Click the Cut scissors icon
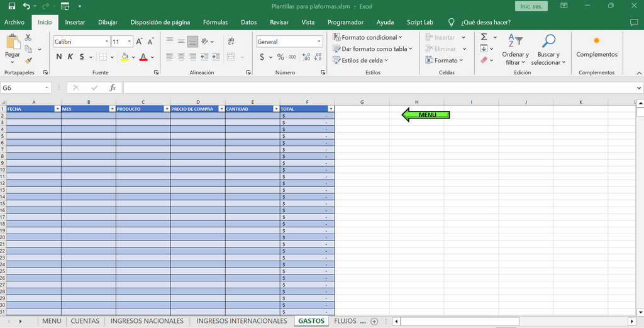644x328 pixels. point(28,38)
